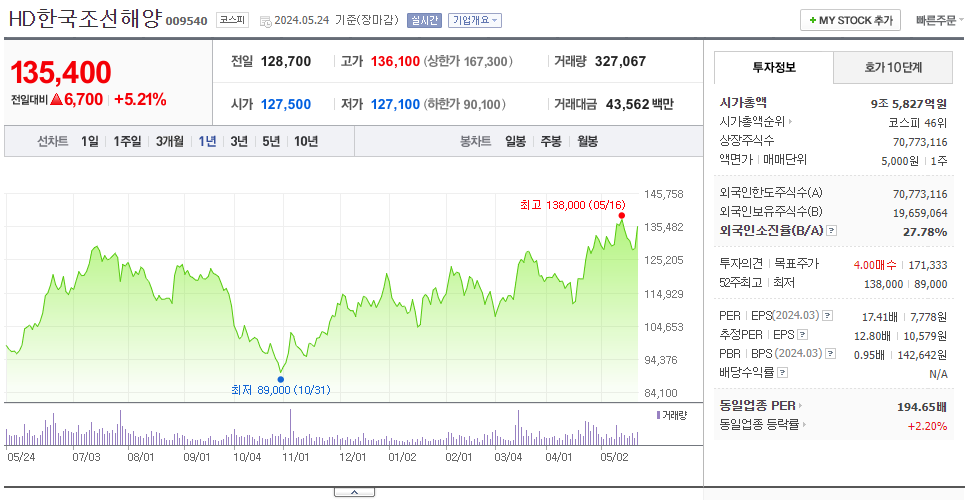
Task: Open help icon next to PBR BPS(2024.03)
Action: (831, 354)
